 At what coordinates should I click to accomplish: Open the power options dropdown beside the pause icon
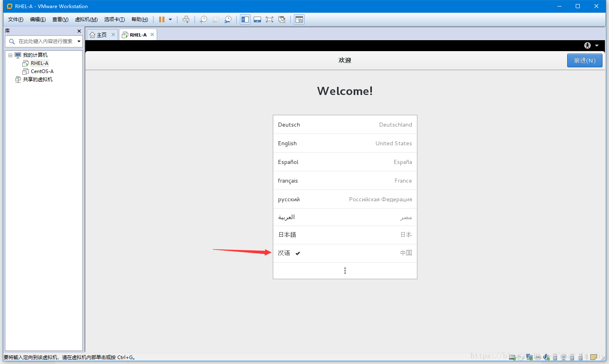click(x=170, y=19)
